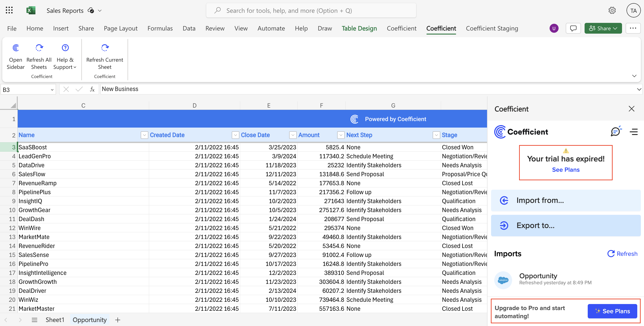Click the search tools and help box
644x326 pixels.
[311, 11]
